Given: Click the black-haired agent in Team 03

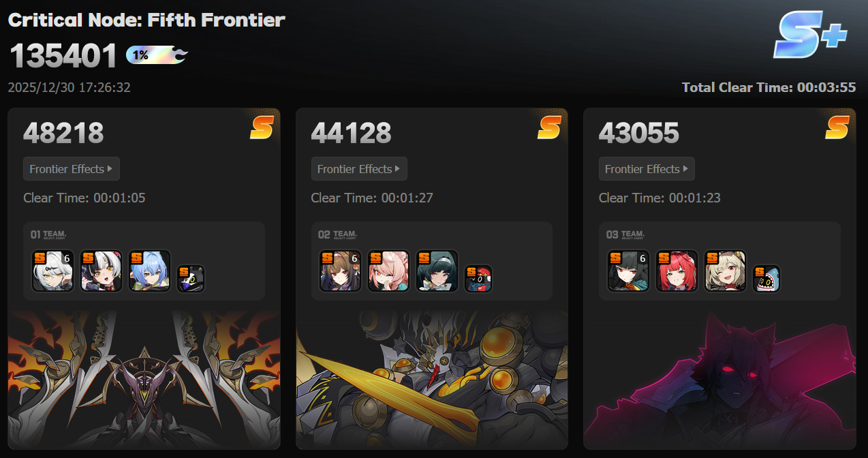Looking at the screenshot, I should pyautogui.click(x=627, y=271).
